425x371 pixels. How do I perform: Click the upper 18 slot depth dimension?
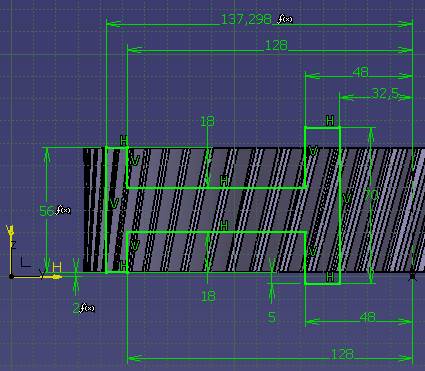click(x=208, y=121)
